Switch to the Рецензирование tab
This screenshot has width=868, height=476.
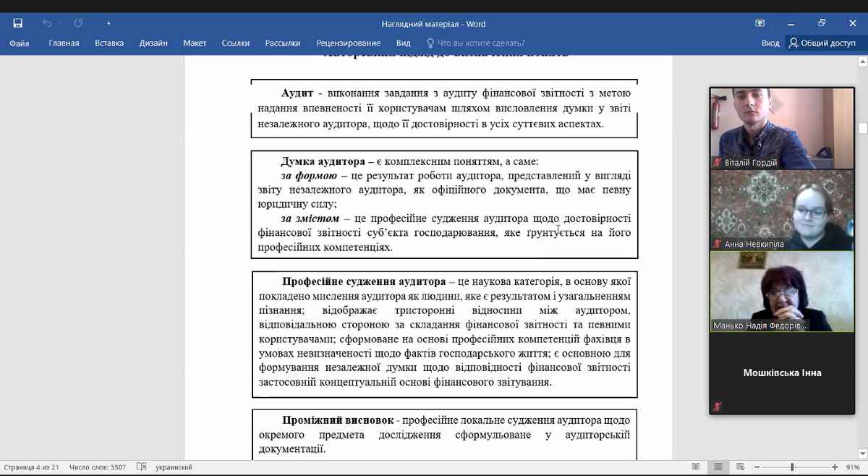tap(348, 43)
